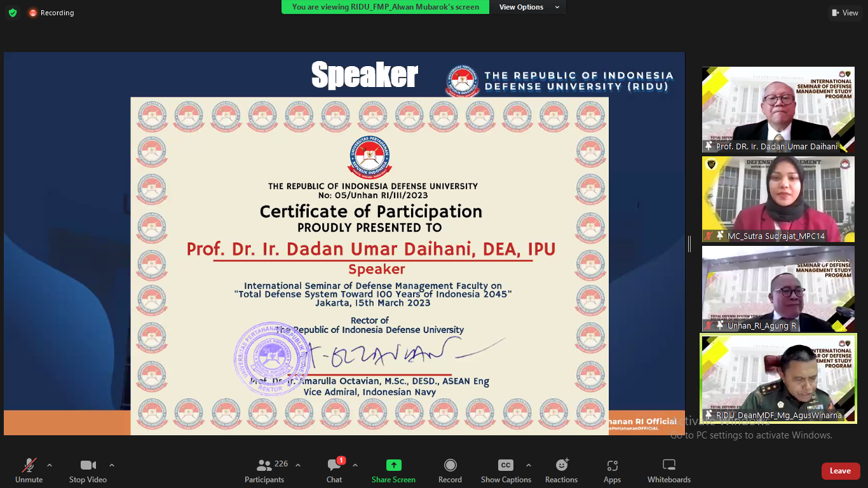Click the screen sharing notification banner
Viewport: 868px width, 488px height.
click(386, 7)
